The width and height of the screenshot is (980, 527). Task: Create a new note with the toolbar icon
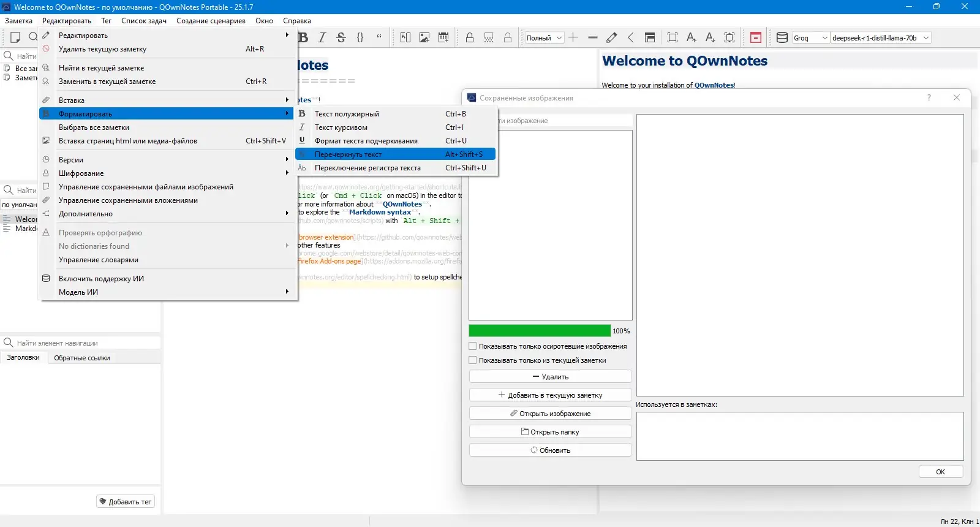pos(15,37)
